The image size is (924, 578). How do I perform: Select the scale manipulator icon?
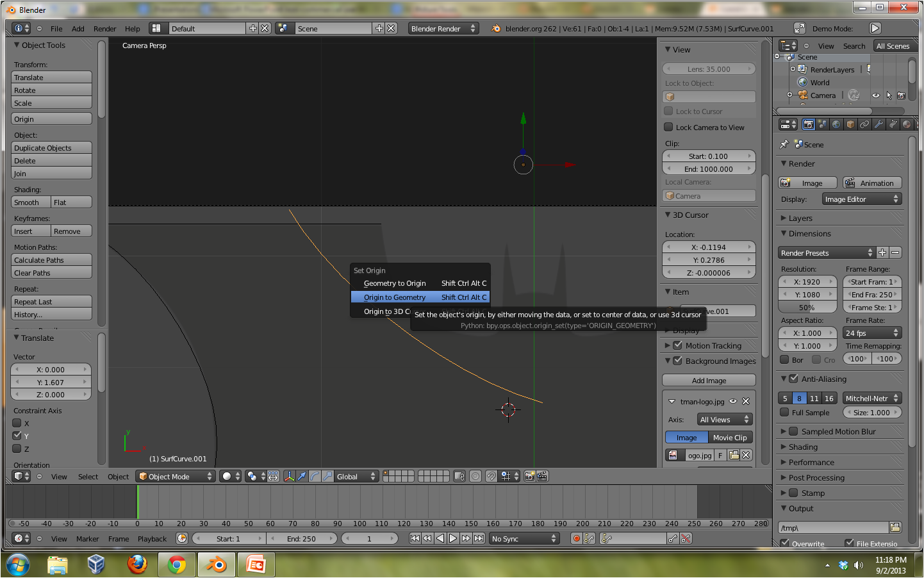[327, 476]
